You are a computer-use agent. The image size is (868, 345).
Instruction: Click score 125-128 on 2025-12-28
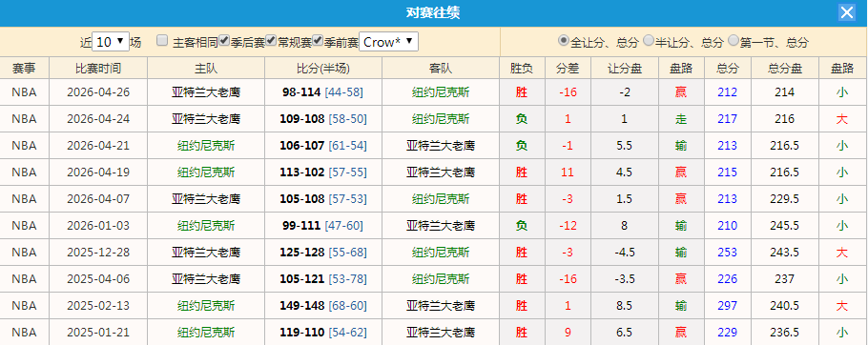click(301, 253)
